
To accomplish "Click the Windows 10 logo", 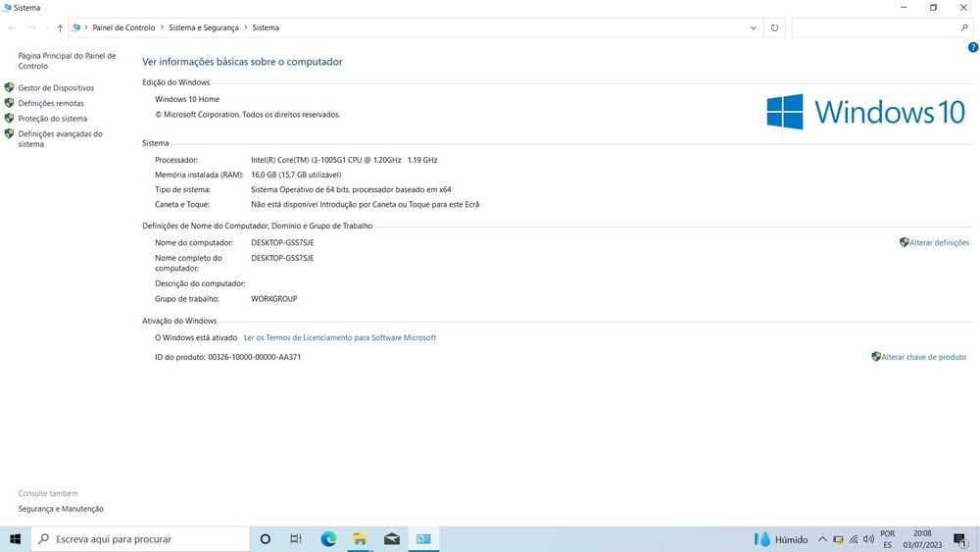I will coord(866,112).
